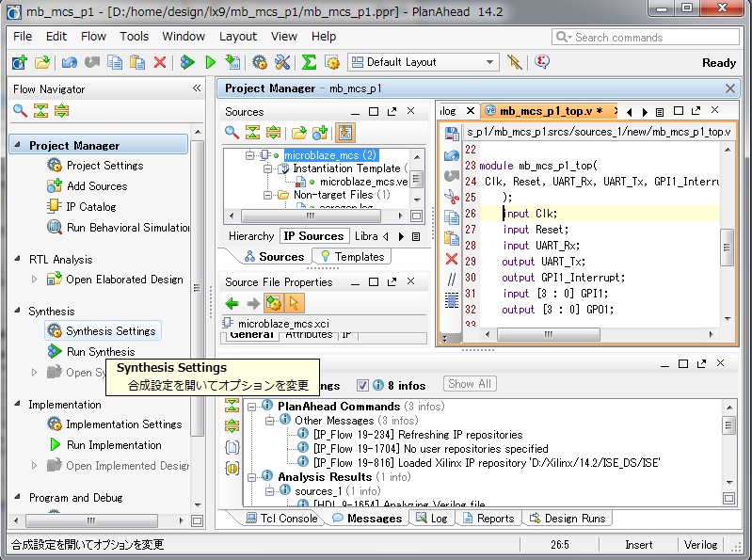The image size is (752, 560).
Task: Open the Default Layout dropdown
Action: [x=424, y=62]
